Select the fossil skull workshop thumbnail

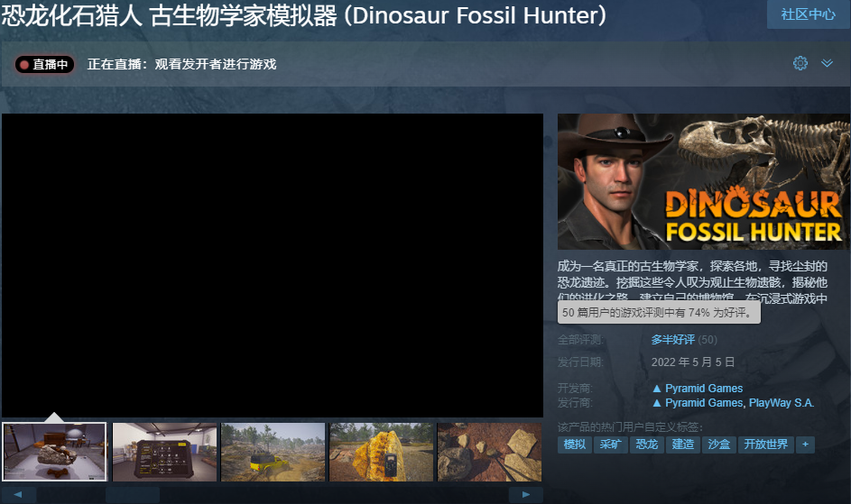tap(54, 452)
